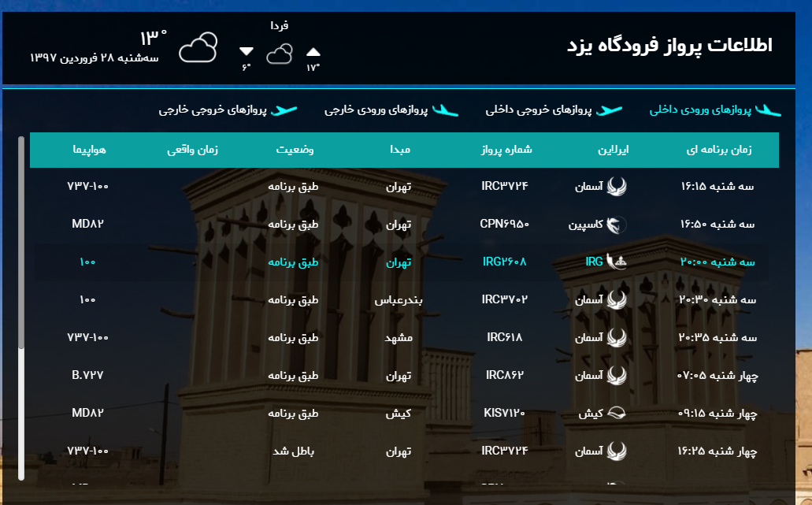Click the down arrow above tomorrow's low of 6°
Screen dimensions: 812x505
pyautogui.click(x=247, y=50)
